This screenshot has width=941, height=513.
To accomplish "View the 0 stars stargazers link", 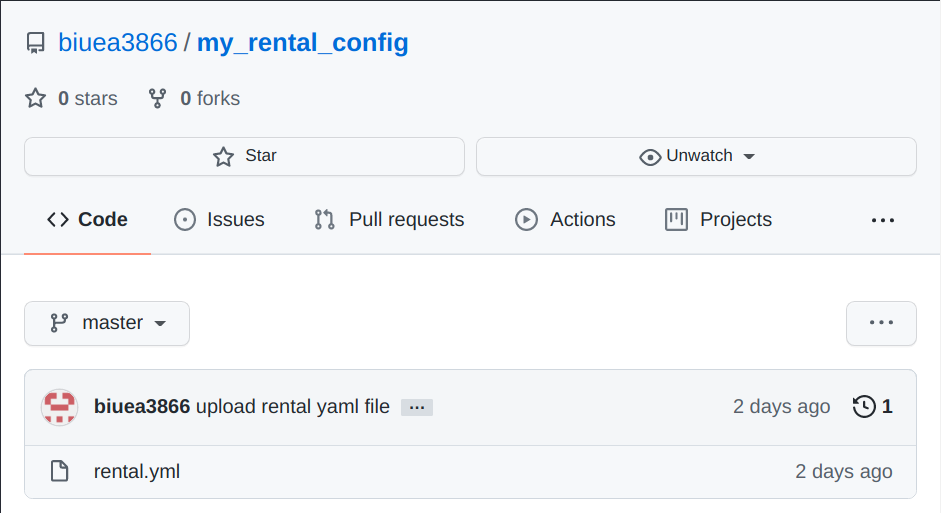I will click(x=88, y=98).
